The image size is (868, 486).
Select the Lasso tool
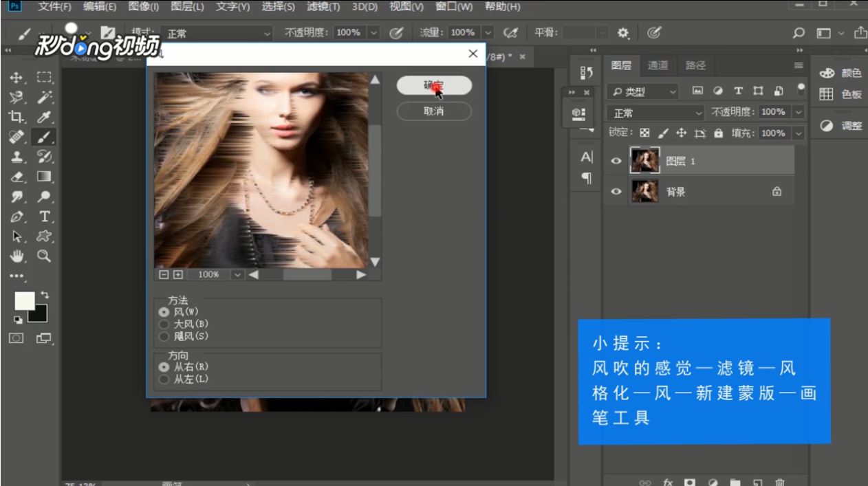[x=17, y=98]
